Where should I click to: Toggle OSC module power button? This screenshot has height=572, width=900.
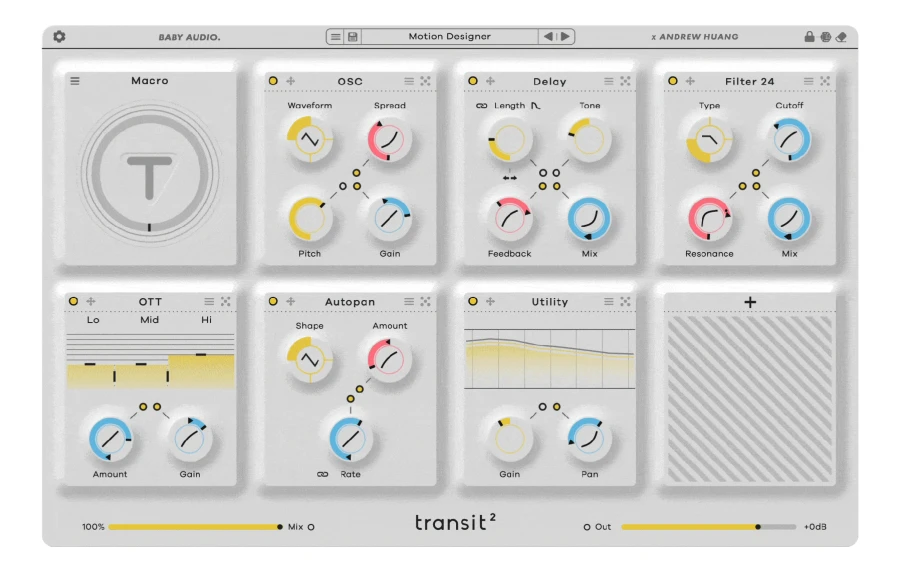[273, 81]
